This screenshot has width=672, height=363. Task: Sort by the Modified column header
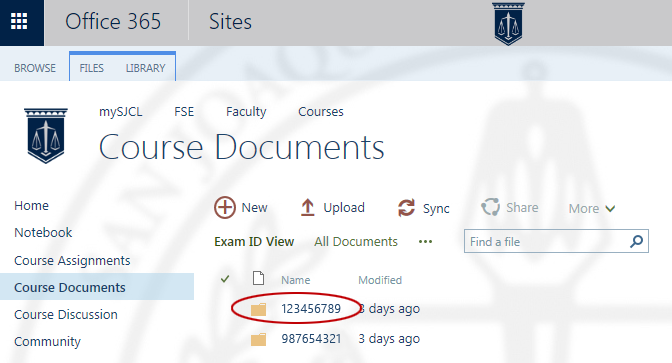click(380, 280)
